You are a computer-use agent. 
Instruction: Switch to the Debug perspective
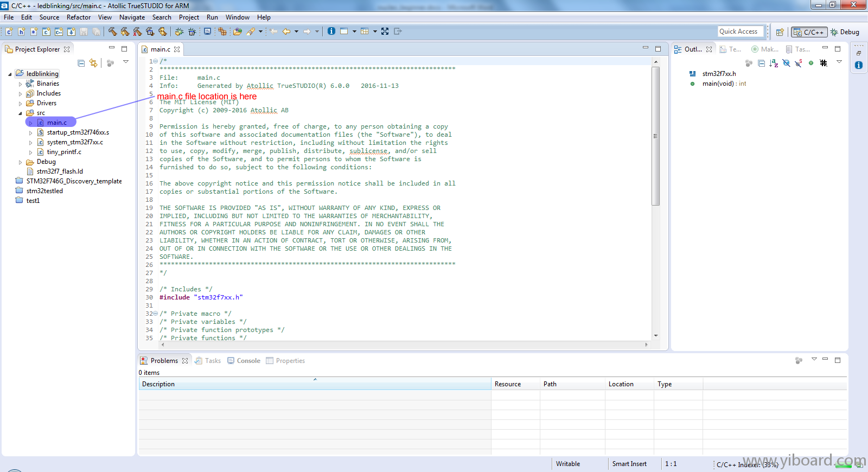point(845,32)
